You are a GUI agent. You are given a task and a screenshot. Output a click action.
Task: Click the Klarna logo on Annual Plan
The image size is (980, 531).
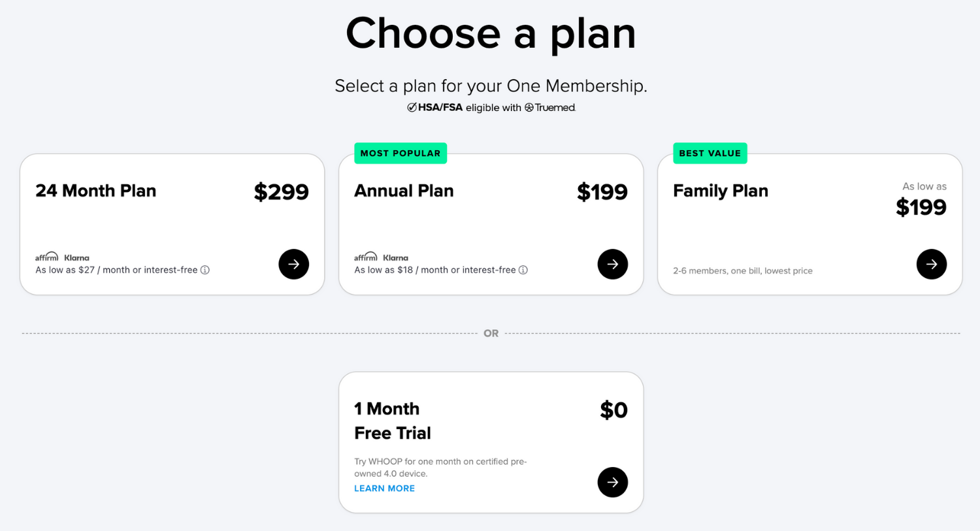click(x=395, y=258)
